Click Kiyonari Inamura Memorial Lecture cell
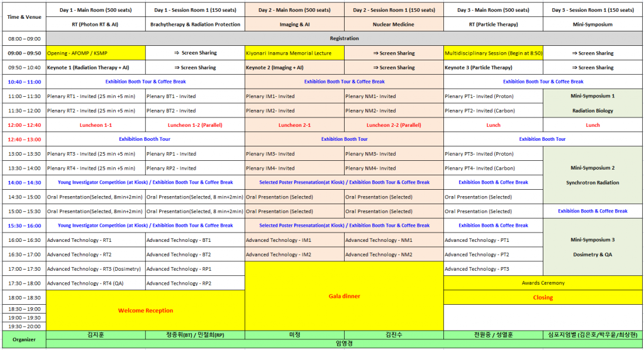Viewport: 644px width, 350px height. 294,53
